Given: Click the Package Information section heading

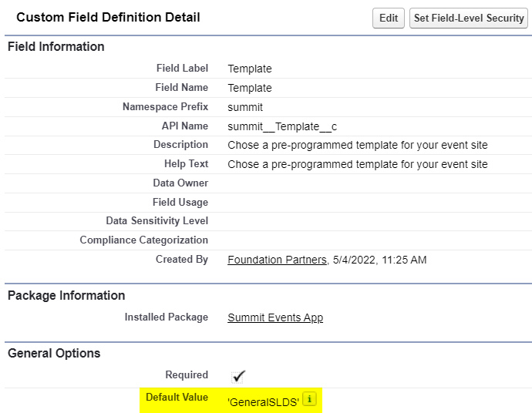Looking at the screenshot, I should coord(66,295).
